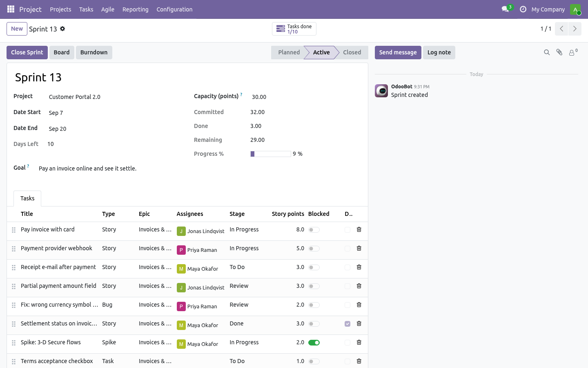Click Send message in chatter

[398, 52]
